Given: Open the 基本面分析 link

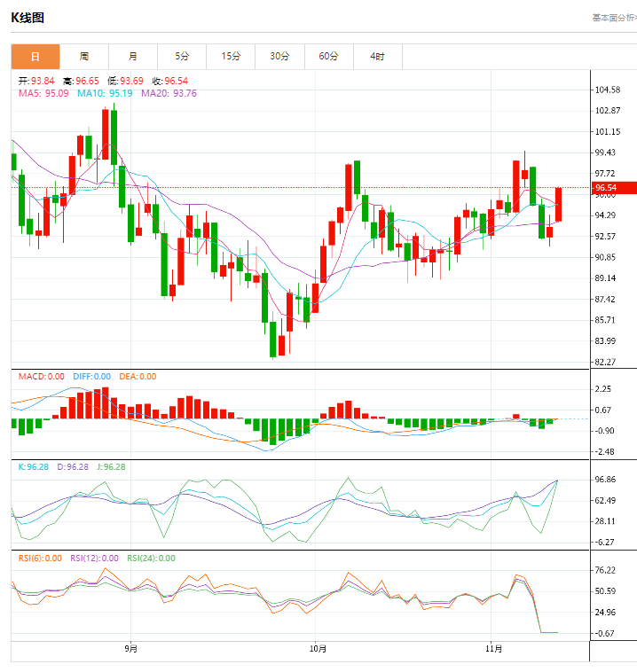Looking at the screenshot, I should point(614,18).
